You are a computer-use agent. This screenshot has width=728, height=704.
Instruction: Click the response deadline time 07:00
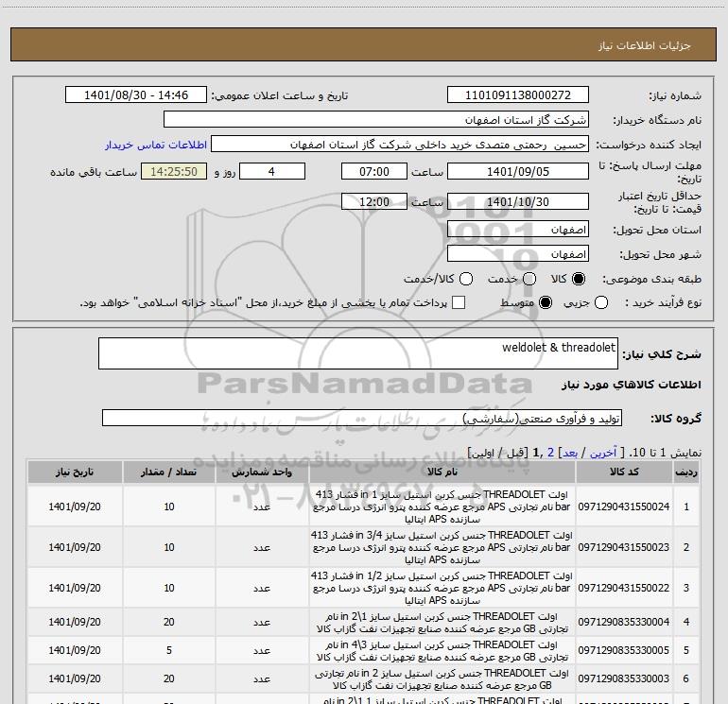(374, 172)
